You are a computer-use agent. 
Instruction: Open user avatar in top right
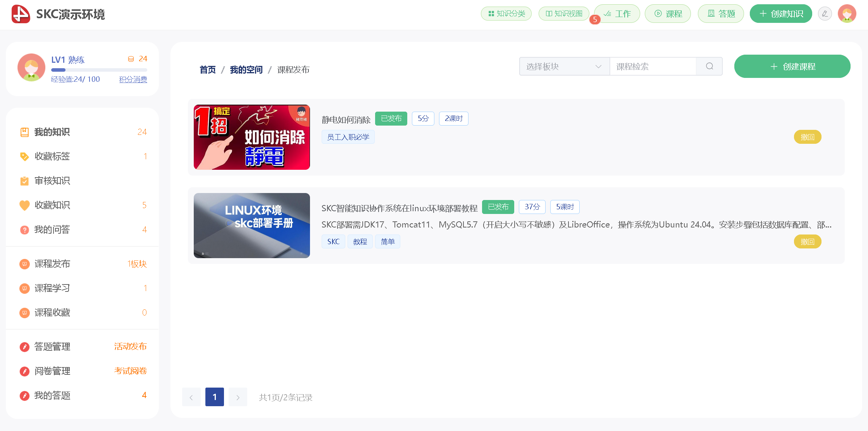click(x=847, y=14)
